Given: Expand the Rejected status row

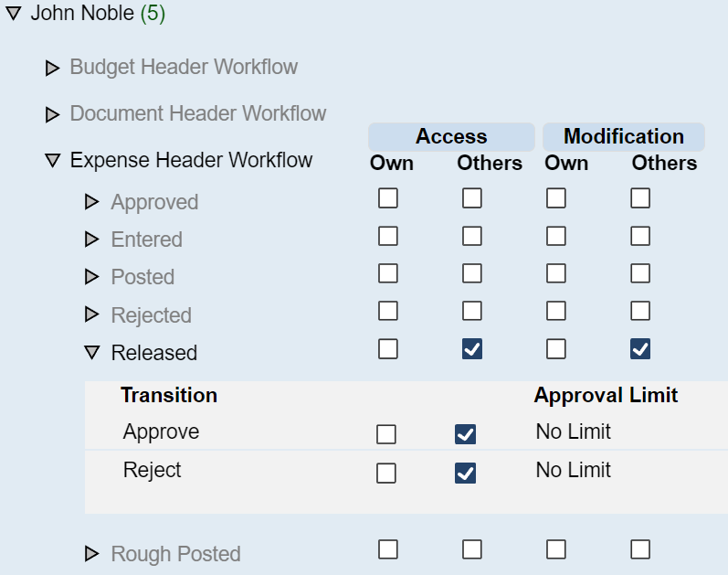Looking at the screenshot, I should [x=91, y=315].
